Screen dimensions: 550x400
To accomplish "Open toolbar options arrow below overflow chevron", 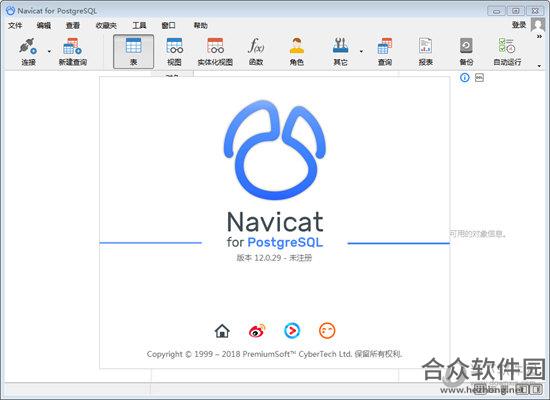I will pyautogui.click(x=539, y=66).
